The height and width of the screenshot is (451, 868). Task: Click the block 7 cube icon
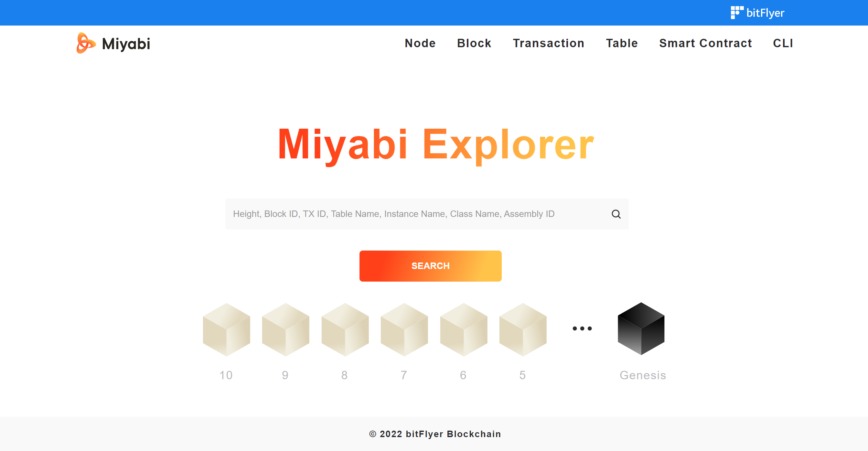404,330
